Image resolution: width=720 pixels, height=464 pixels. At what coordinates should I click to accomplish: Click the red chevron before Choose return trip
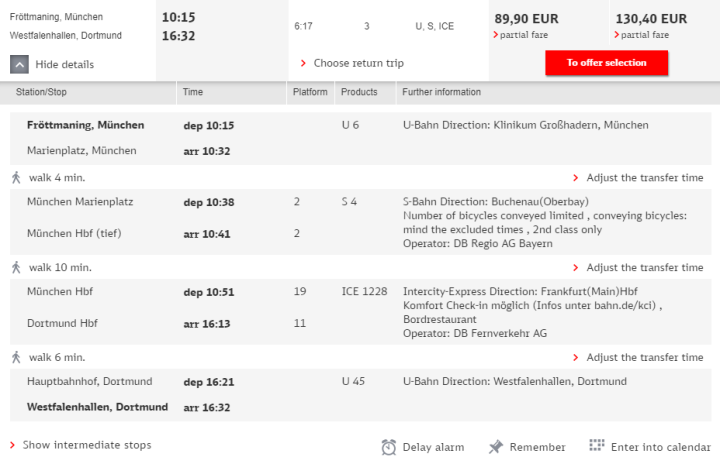(303, 63)
